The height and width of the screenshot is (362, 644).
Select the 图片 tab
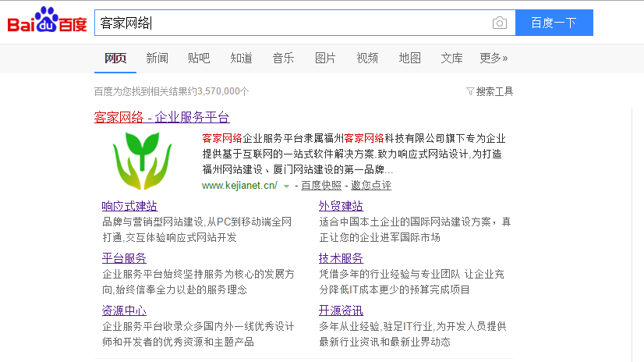[325, 58]
